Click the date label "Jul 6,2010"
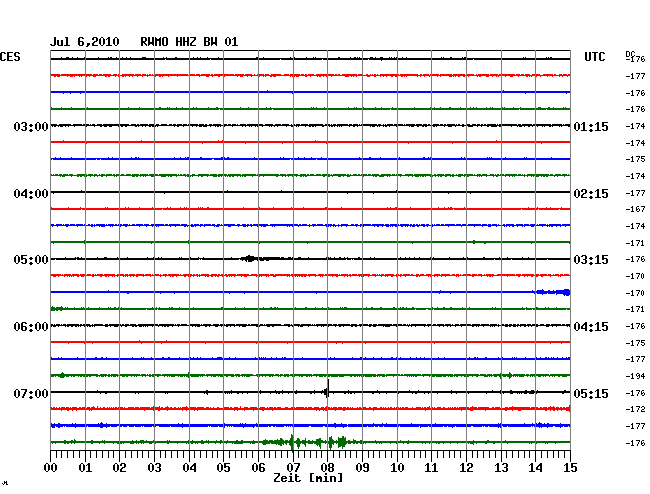Image resolution: width=650 pixels, height=494 pixels. (x=85, y=42)
